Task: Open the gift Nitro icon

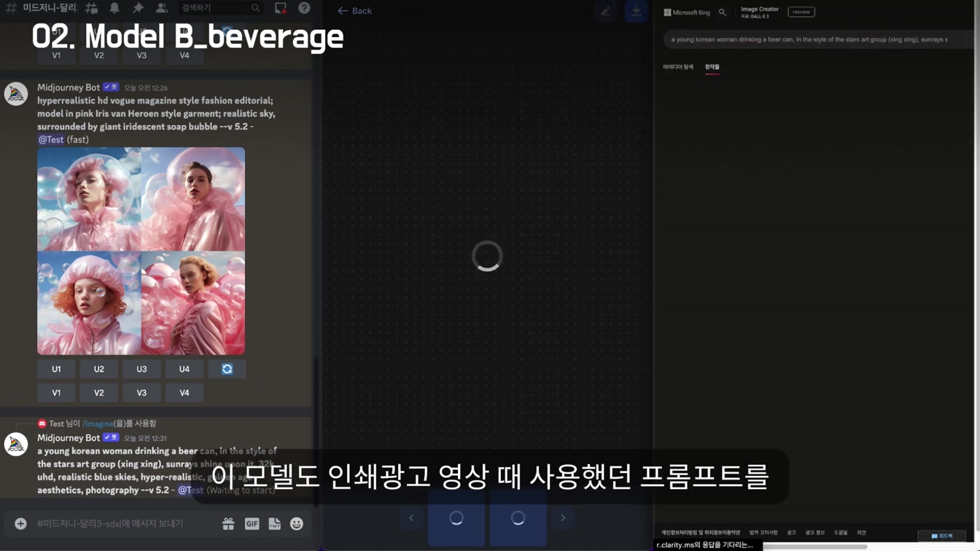Action: pyautogui.click(x=228, y=523)
